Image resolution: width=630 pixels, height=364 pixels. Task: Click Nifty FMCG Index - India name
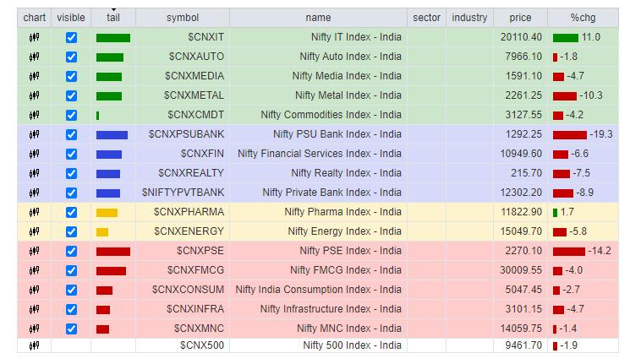click(x=345, y=271)
